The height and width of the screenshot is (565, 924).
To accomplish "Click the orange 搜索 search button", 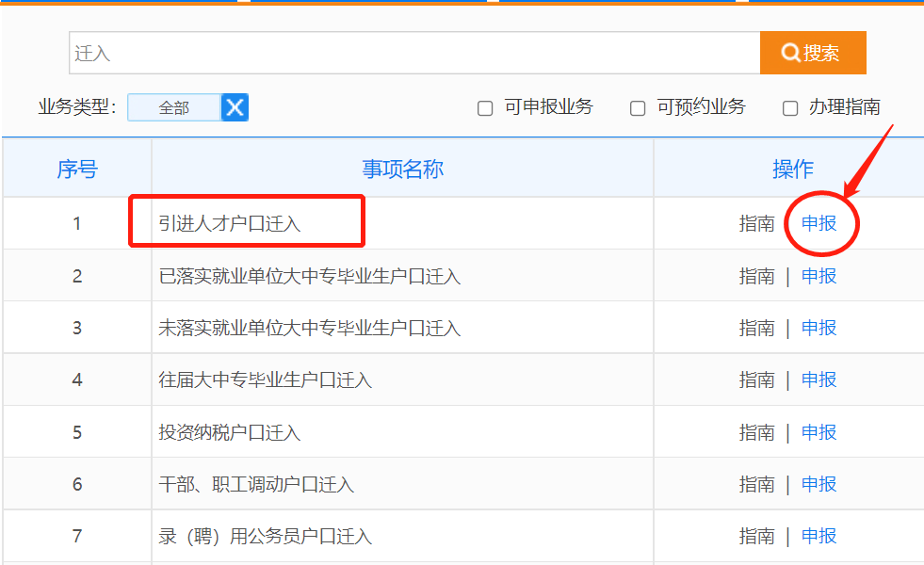I will [812, 53].
